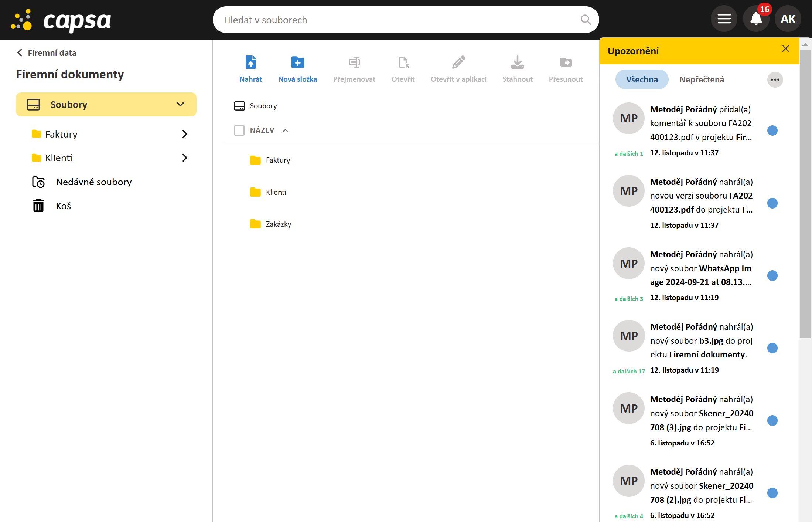Create a folder with Nová složka
This screenshot has height=522, width=812.
click(x=297, y=62)
